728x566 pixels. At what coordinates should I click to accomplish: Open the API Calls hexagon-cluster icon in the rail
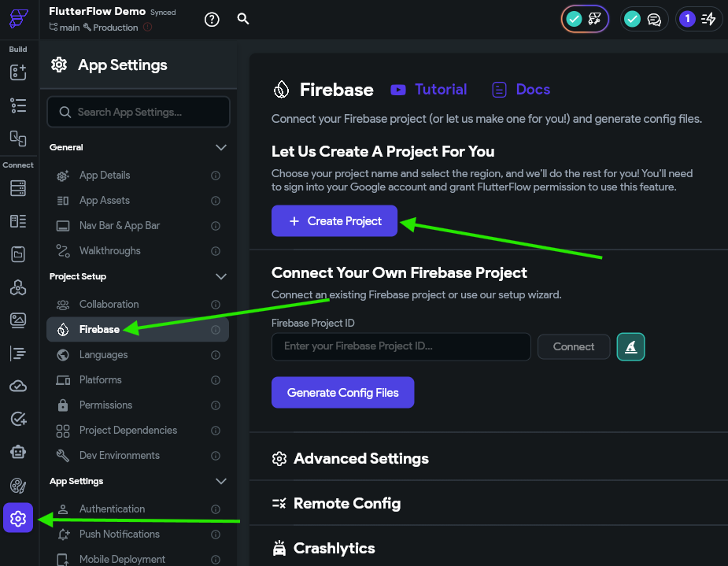18,287
